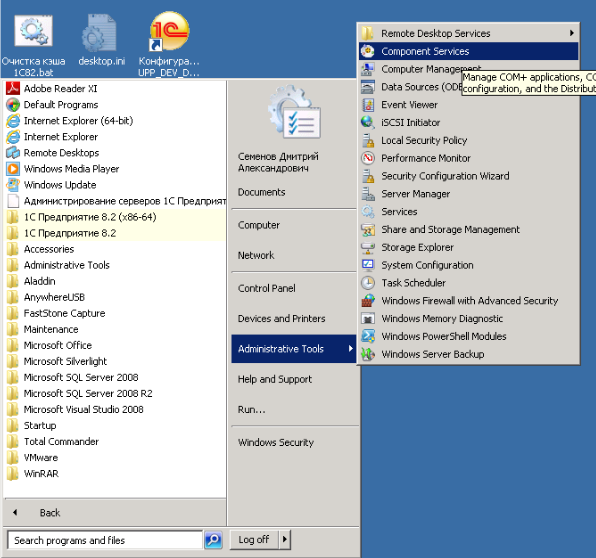The width and height of the screenshot is (596, 558).
Task: Click the Windows Memory Diagnostic icon
Action: (x=368, y=319)
